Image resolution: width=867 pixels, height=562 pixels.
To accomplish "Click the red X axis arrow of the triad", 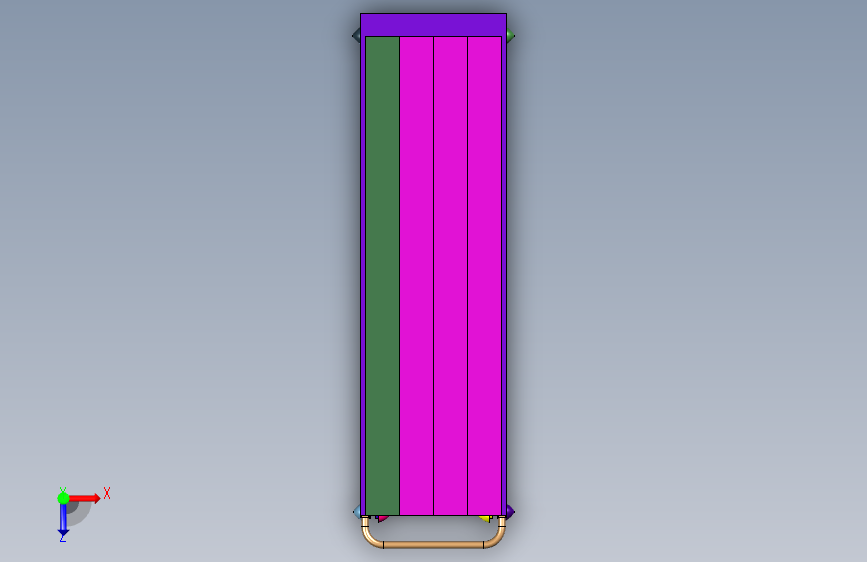I will 84,498.
